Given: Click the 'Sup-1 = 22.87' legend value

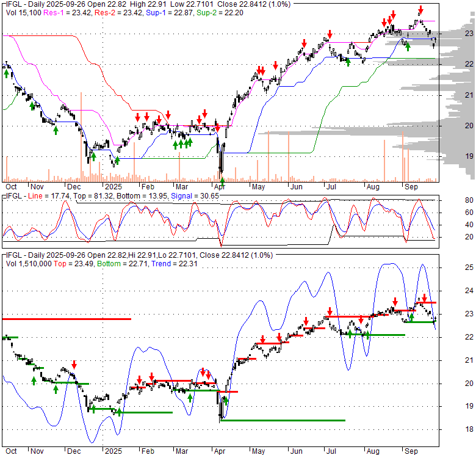Looking at the screenshot, I should pos(170,13).
